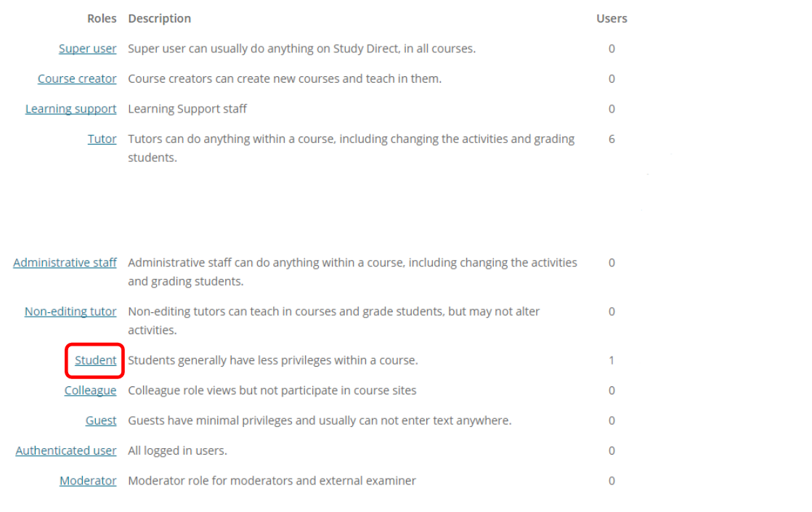Click the Student role description text
This screenshot has height=512, width=812.
pyautogui.click(x=273, y=360)
